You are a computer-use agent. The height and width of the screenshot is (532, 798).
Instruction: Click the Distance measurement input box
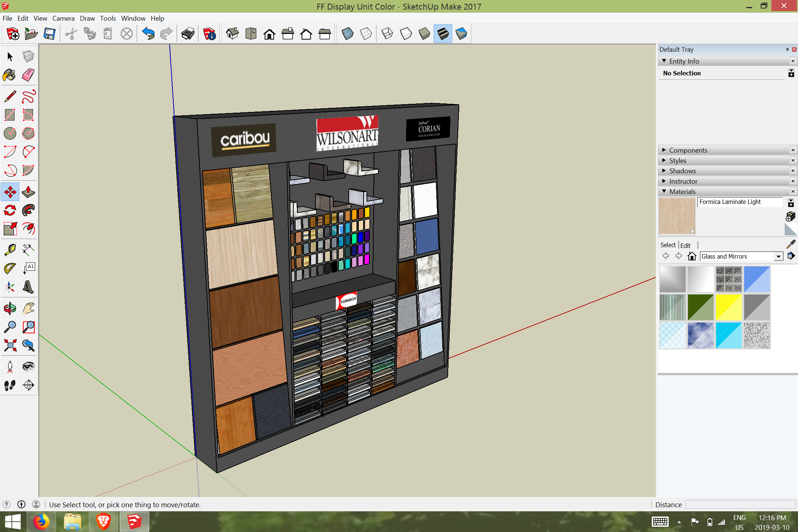(x=740, y=505)
